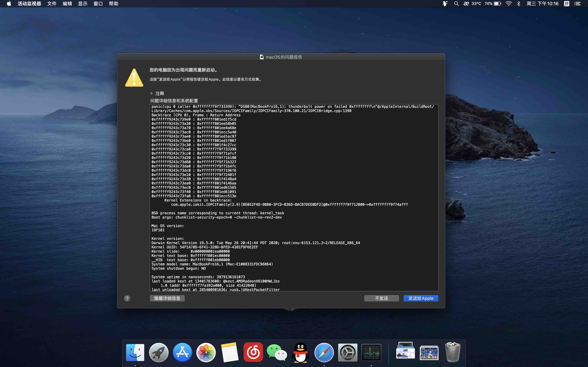Expand the 注释 disclosure triangle
The image size is (588, 367).
[x=152, y=93]
